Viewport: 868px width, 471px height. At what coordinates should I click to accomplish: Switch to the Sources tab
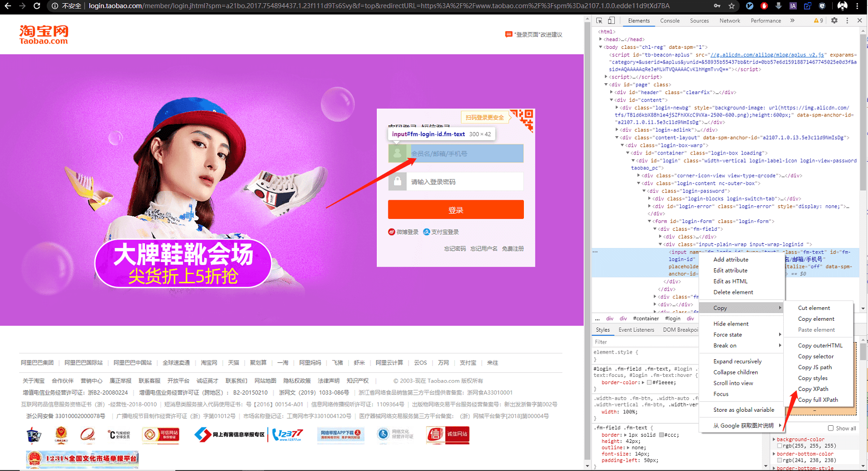click(x=699, y=21)
